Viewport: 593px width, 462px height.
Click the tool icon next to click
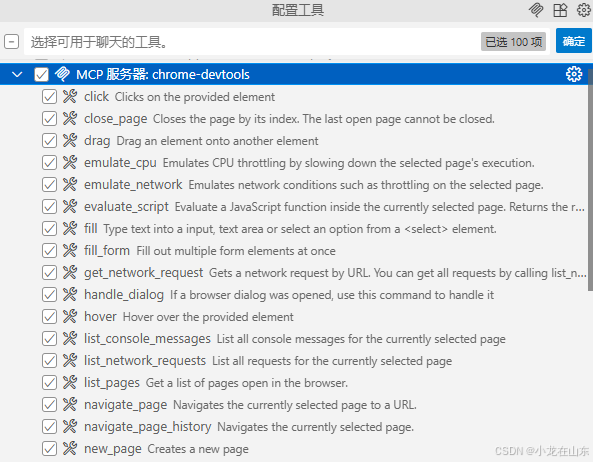click(70, 96)
